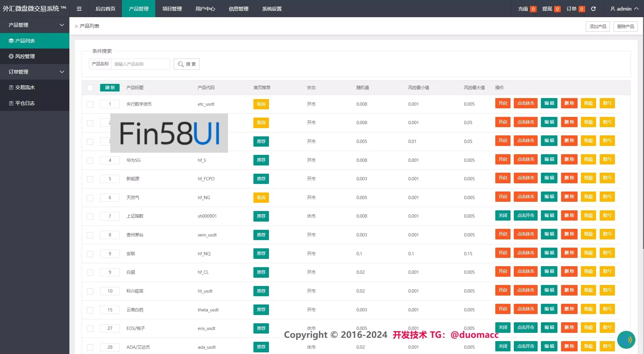Focus the 产品名称 search input field
This screenshot has width=644, height=354.
(140, 64)
